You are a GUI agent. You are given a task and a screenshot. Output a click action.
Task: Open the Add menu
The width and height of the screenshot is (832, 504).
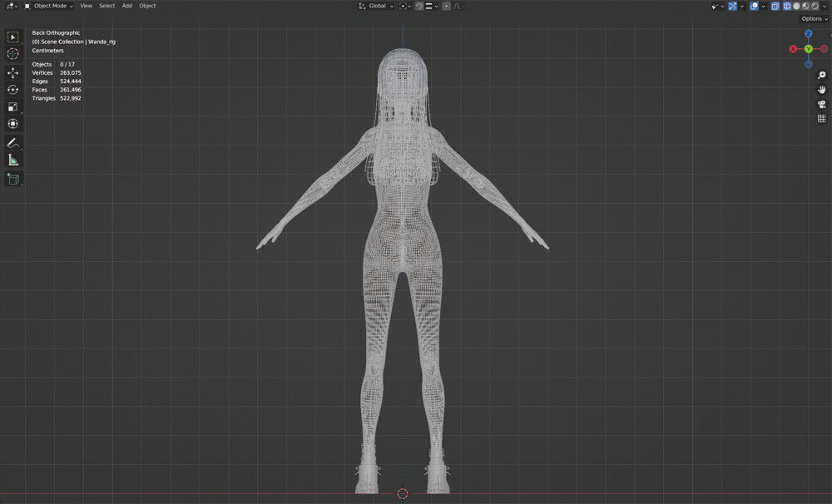coord(126,6)
